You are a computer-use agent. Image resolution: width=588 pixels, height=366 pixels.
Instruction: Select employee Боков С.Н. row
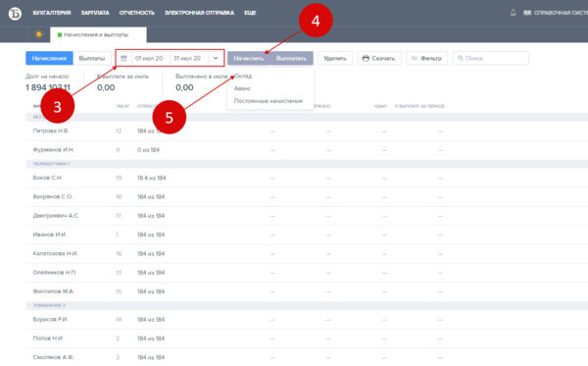tap(307, 178)
